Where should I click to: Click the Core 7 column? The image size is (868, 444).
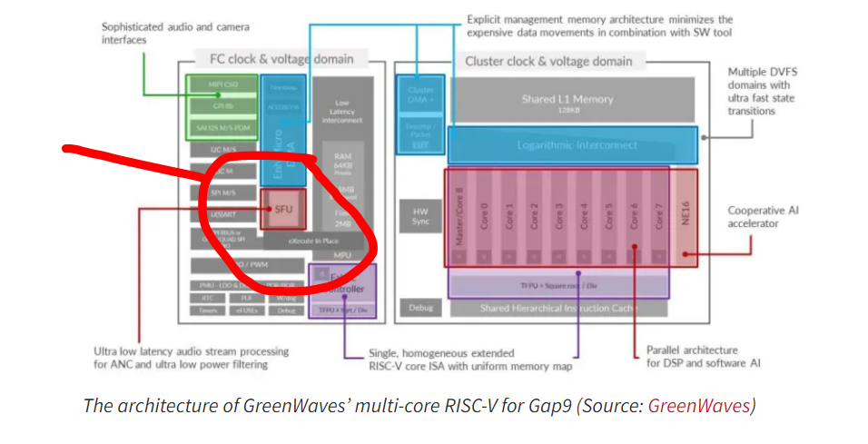tap(659, 216)
